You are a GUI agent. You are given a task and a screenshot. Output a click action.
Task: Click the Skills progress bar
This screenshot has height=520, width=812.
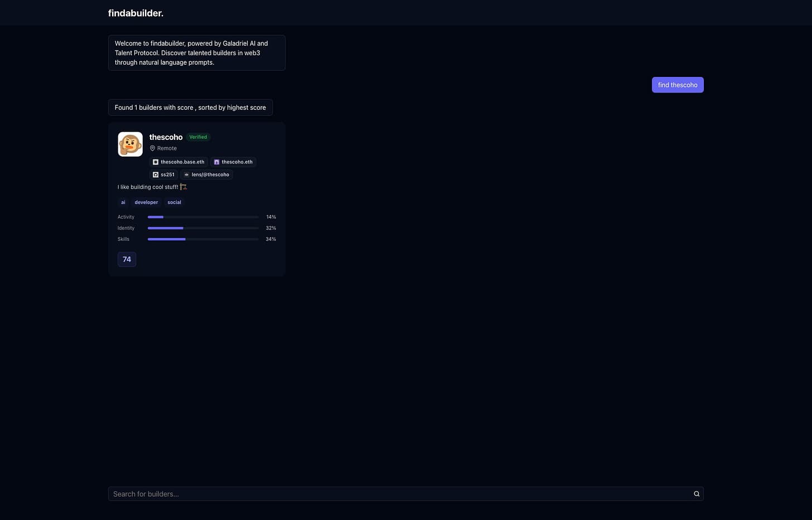pyautogui.click(x=203, y=239)
